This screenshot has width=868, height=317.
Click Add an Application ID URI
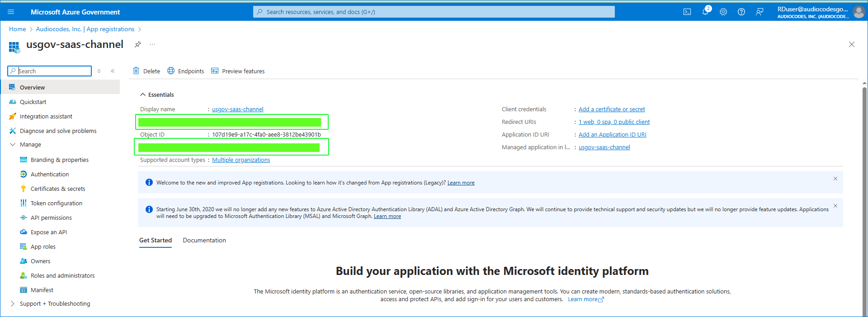[x=613, y=134]
